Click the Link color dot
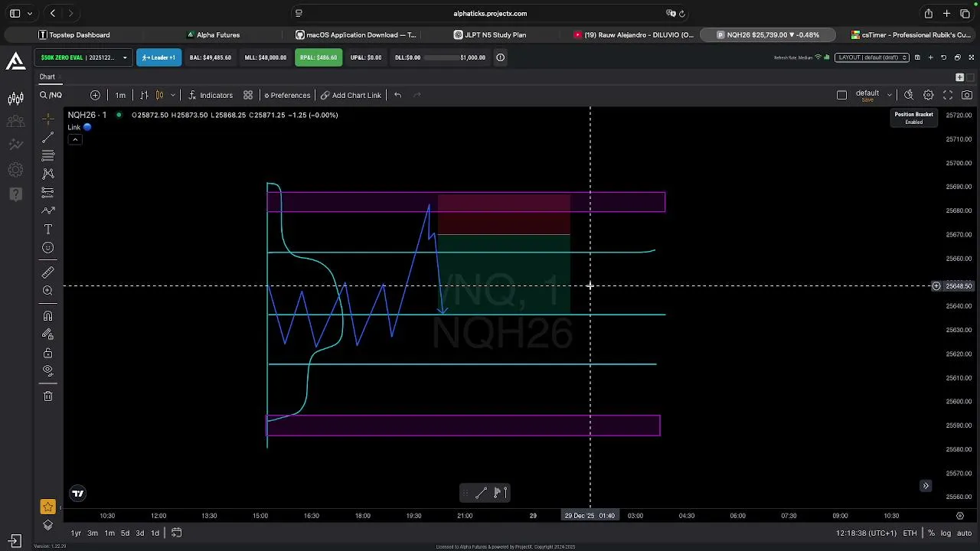The height and width of the screenshot is (551, 980). pyautogui.click(x=87, y=127)
